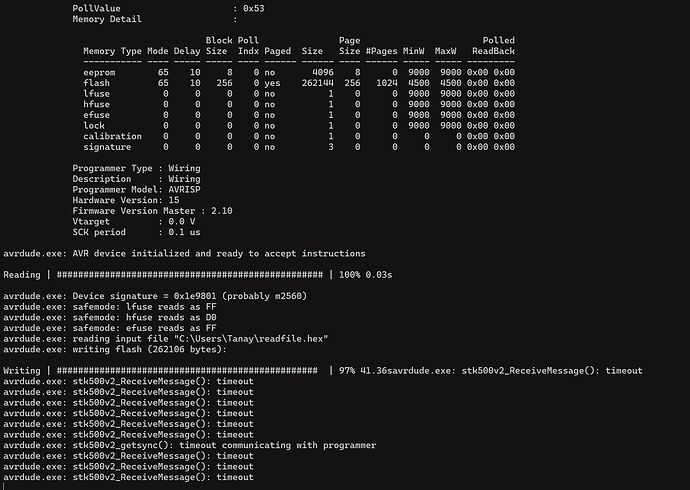Image resolution: width=690 pixels, height=490 pixels.
Task: Click the Firmware Version Master line
Action: pos(153,210)
